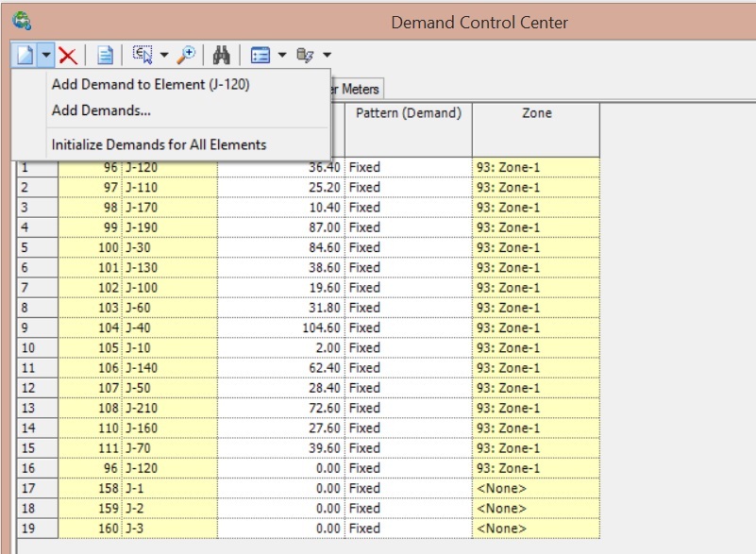This screenshot has width=756, height=554.
Task: Click the Zone cell showing <None> for J-1
Action: [533, 489]
